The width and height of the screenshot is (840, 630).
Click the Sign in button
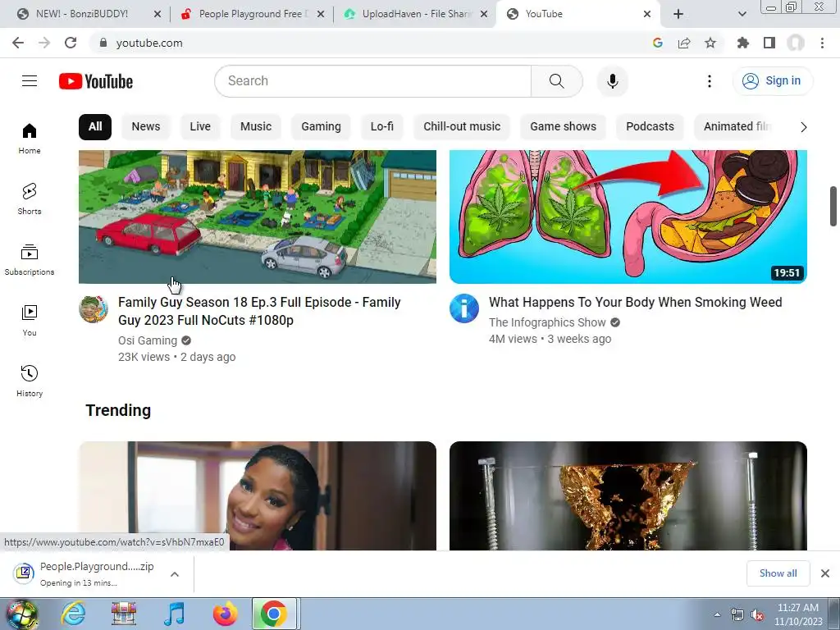[773, 81]
